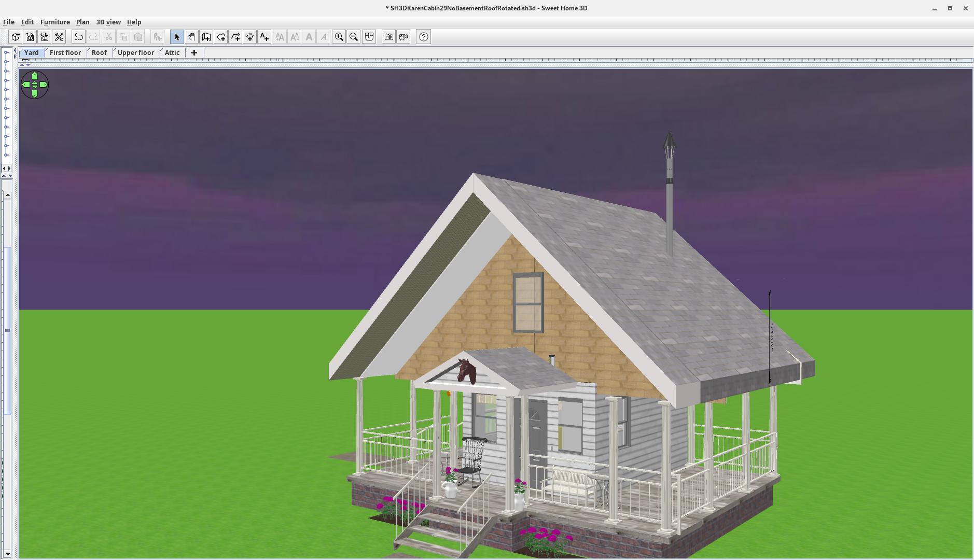Viewport: 974px width, 560px height.
Task: Open the Furniture menu
Action: coord(55,22)
